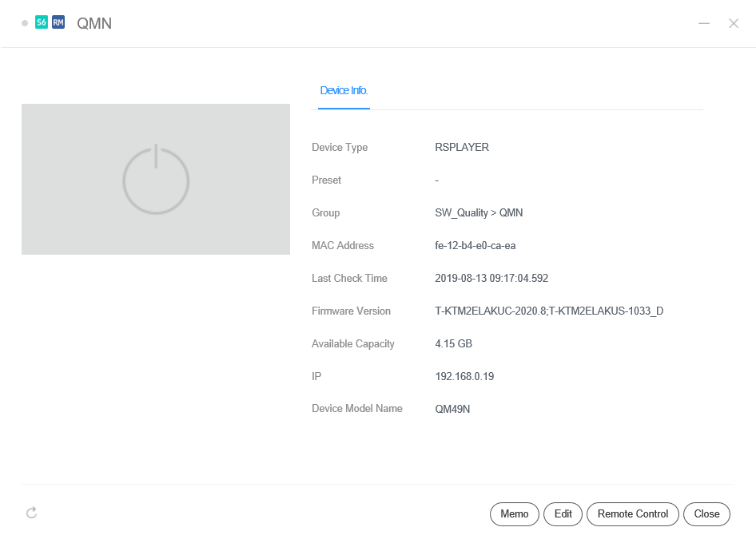Open the Memo dialog
This screenshot has height=543, width=756.
pos(515,514)
